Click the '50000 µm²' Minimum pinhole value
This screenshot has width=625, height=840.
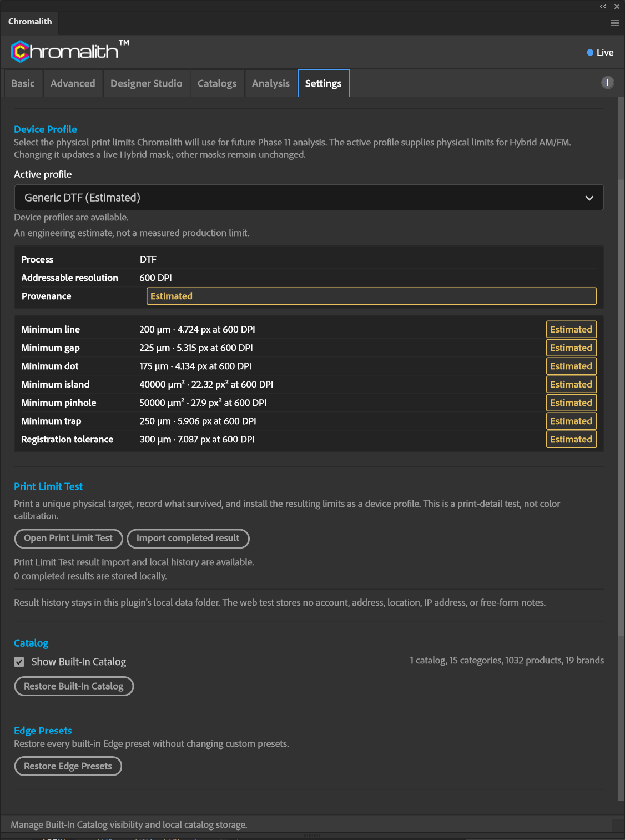162,403
